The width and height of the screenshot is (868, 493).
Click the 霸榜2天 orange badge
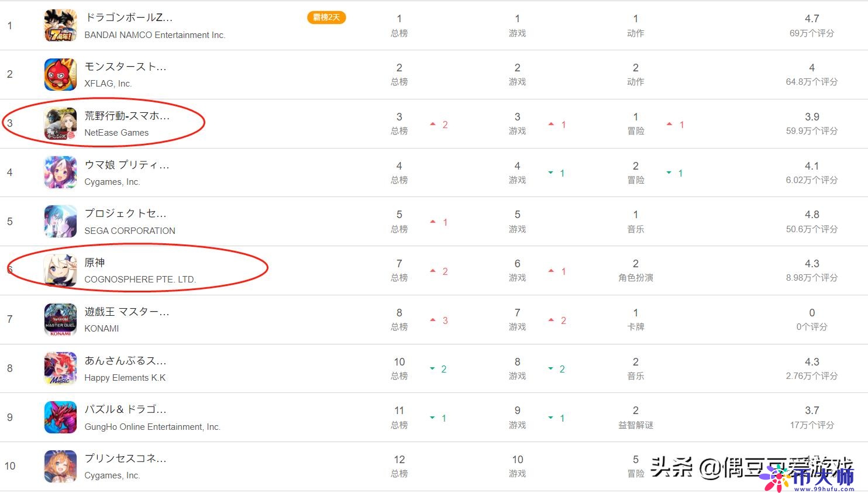(326, 18)
